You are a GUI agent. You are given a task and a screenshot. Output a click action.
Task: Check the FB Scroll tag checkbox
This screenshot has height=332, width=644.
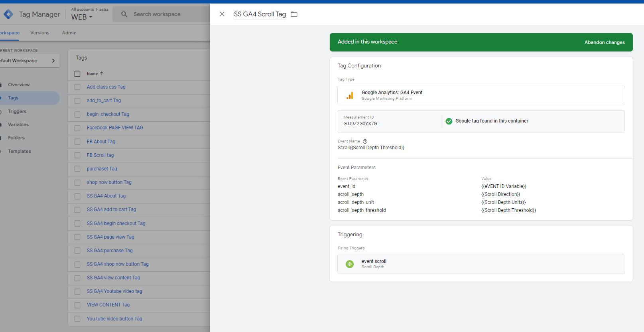[77, 155]
